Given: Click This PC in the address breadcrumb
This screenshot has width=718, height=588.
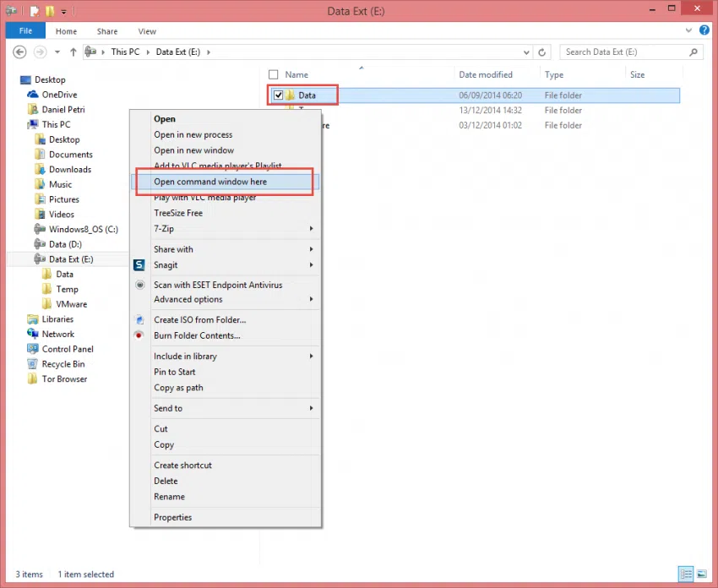Looking at the screenshot, I should 125,52.
